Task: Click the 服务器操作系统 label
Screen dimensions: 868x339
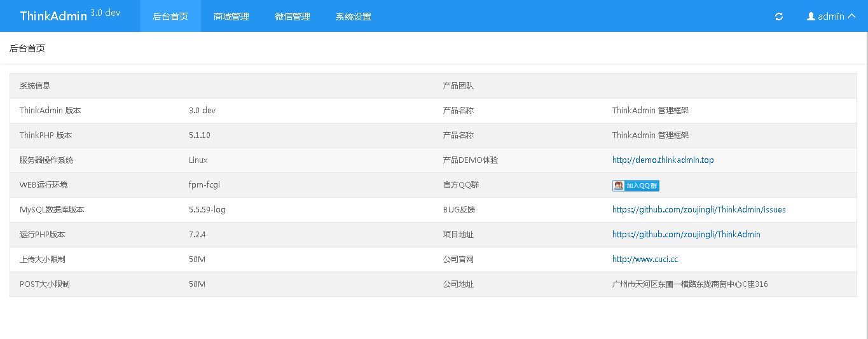Action: coord(46,160)
